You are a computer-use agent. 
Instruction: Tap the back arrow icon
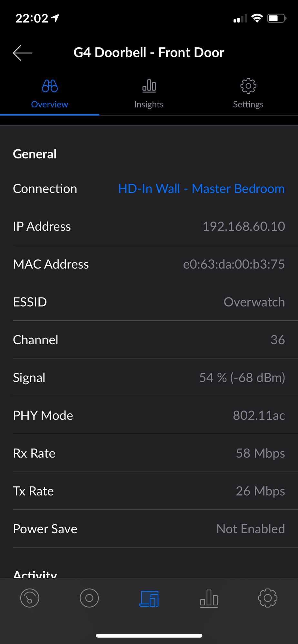click(x=22, y=53)
